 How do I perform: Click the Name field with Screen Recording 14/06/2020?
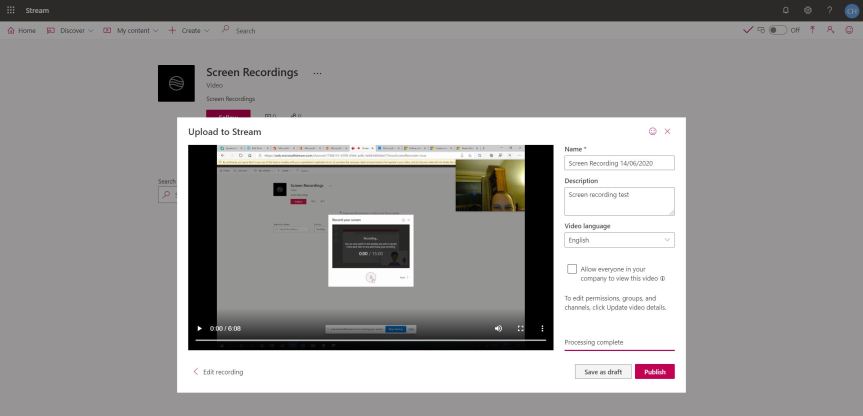pyautogui.click(x=619, y=163)
